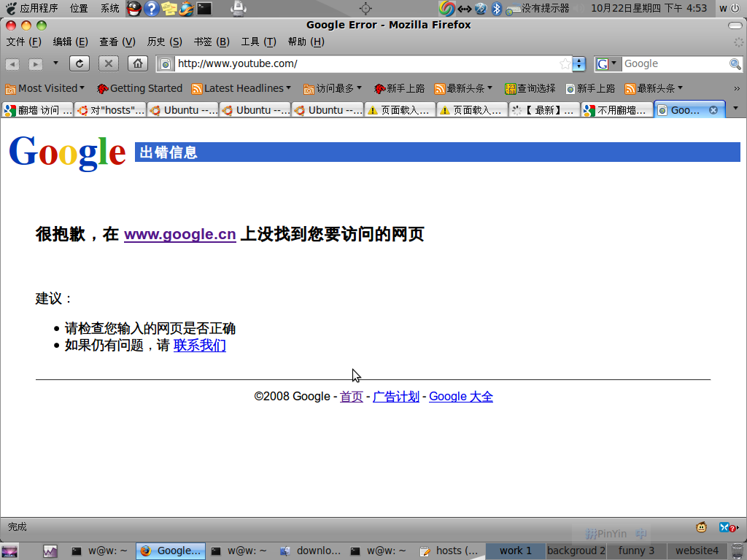The height and width of the screenshot is (560, 747).
Task: Launch the yellow sticky notes applet
Action: click(169, 8)
